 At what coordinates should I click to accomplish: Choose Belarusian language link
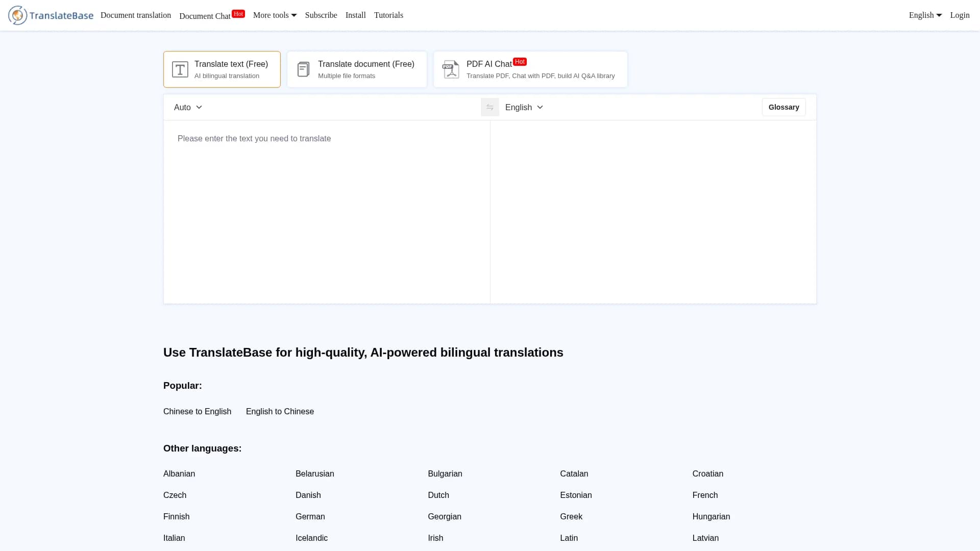(315, 473)
